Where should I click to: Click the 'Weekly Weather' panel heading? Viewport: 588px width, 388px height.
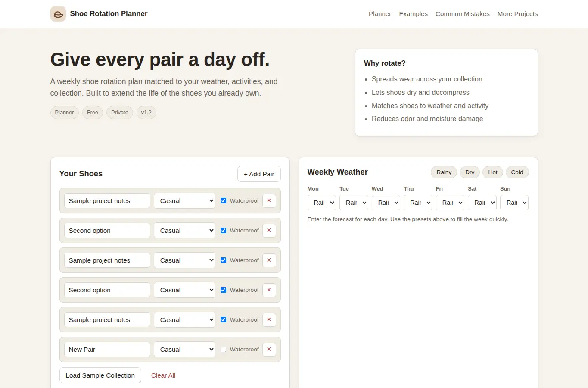[x=337, y=172]
